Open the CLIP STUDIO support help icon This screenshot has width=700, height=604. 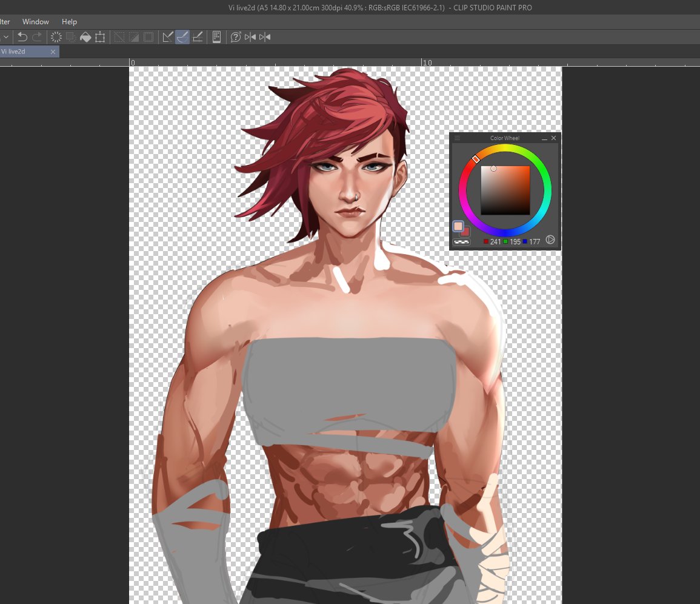click(x=236, y=37)
